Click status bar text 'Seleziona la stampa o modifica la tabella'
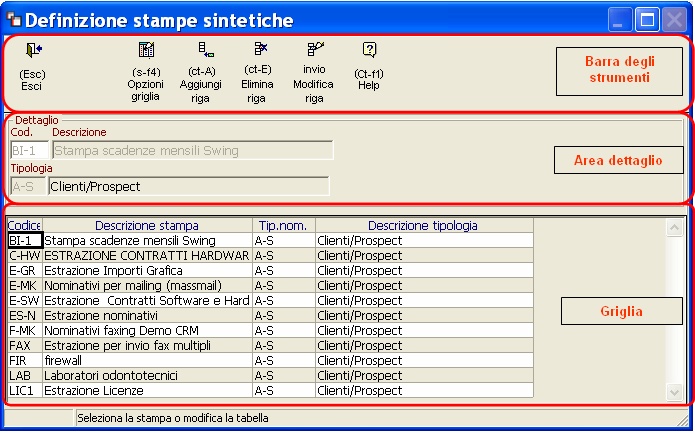 pyautogui.click(x=173, y=418)
